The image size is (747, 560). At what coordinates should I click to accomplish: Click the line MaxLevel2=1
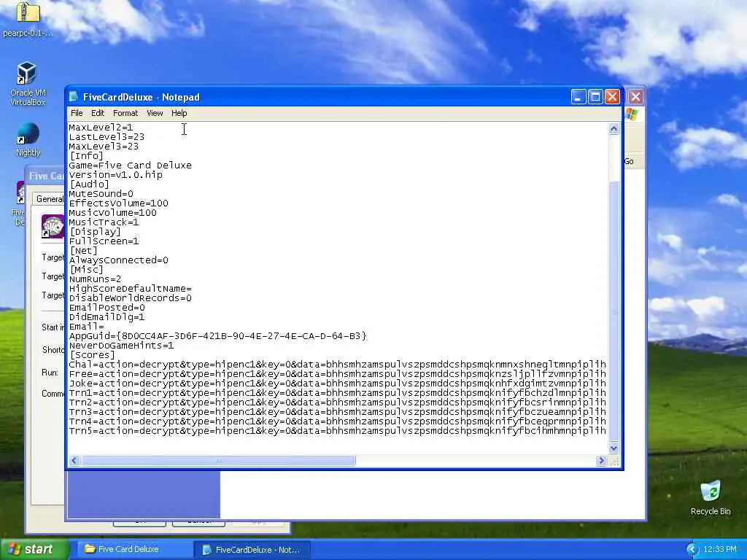coord(101,128)
